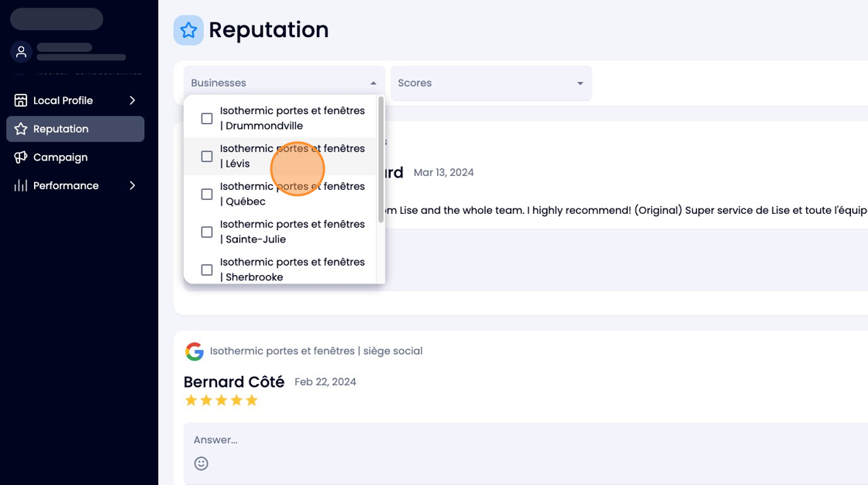Click the reviewer name Bernard Côté
Screen dimensions: 868x485
(x=233, y=382)
